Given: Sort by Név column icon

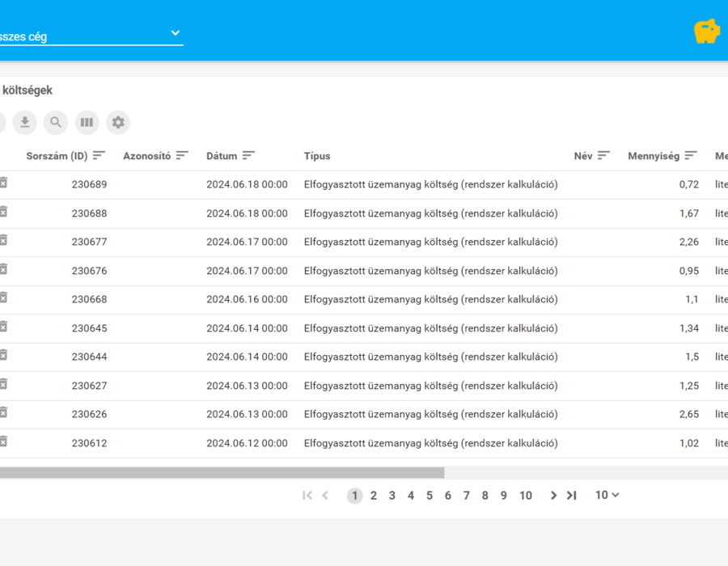Looking at the screenshot, I should [x=603, y=155].
